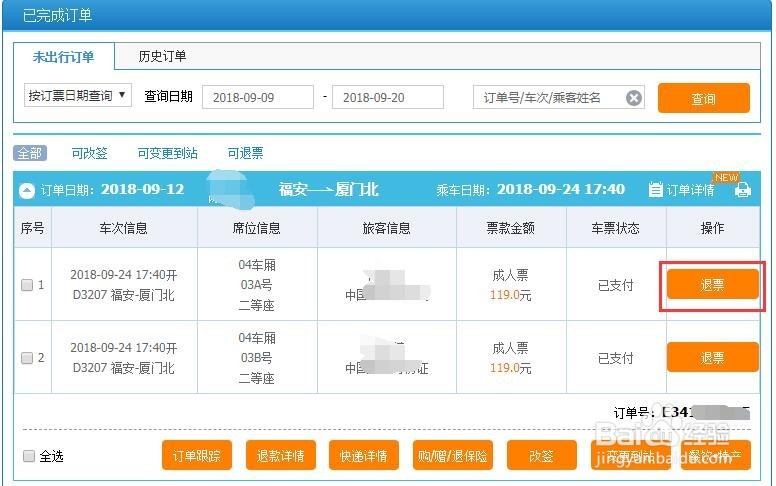776x486 pixels.
Task: Open the 按订票日期查询 dropdown
Action: (78, 95)
